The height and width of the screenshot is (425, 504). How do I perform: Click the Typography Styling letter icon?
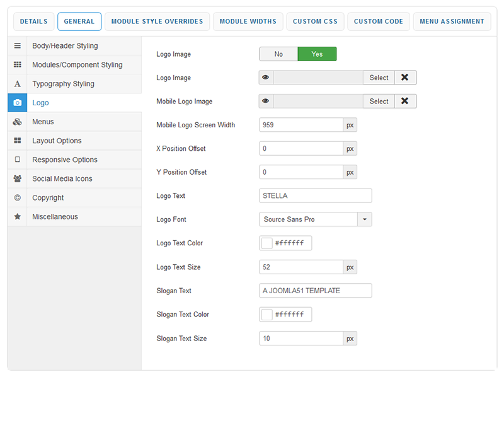coord(17,84)
